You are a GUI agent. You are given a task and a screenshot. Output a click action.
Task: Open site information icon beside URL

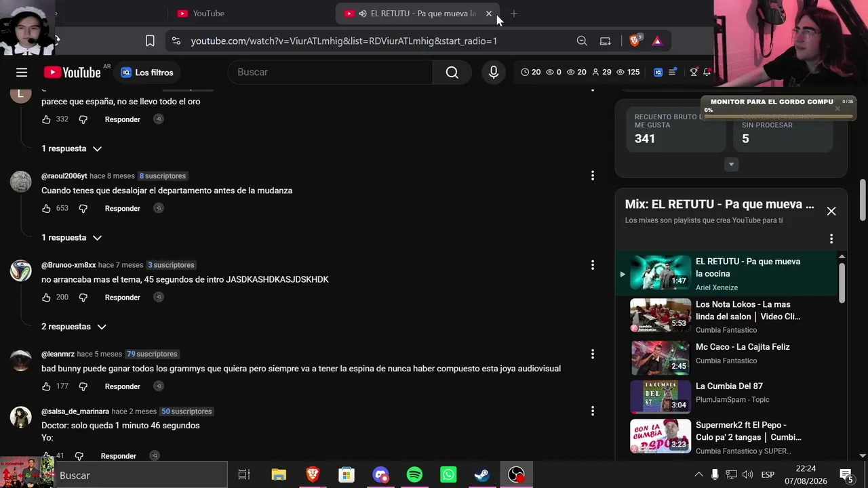tap(176, 41)
